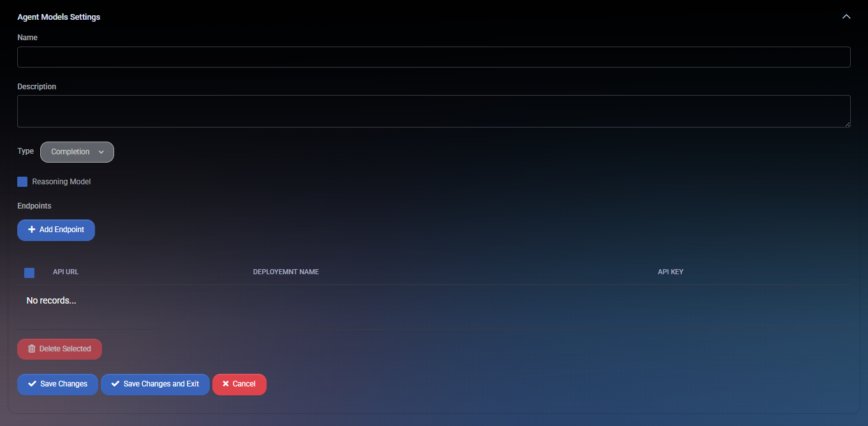Sort by the API URL column header
Screen dimensions: 868x426
[x=66, y=272]
